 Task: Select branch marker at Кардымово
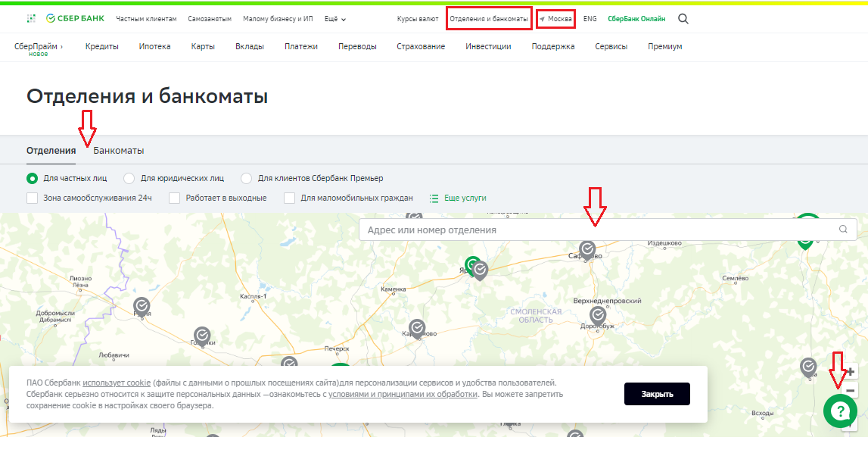pyautogui.click(x=417, y=328)
